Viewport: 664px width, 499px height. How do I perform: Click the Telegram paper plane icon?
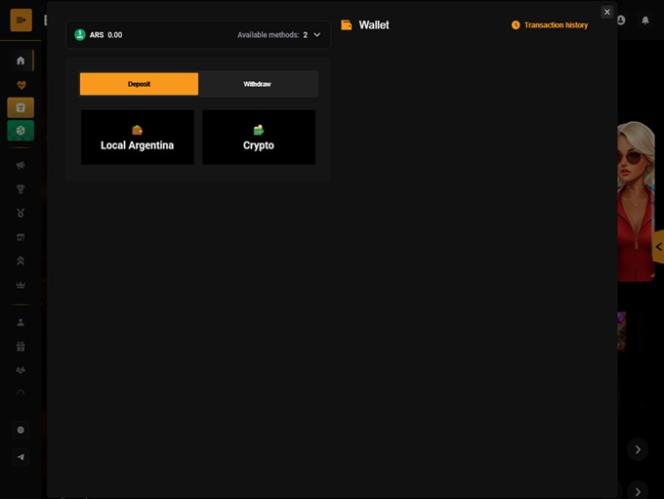click(21, 457)
